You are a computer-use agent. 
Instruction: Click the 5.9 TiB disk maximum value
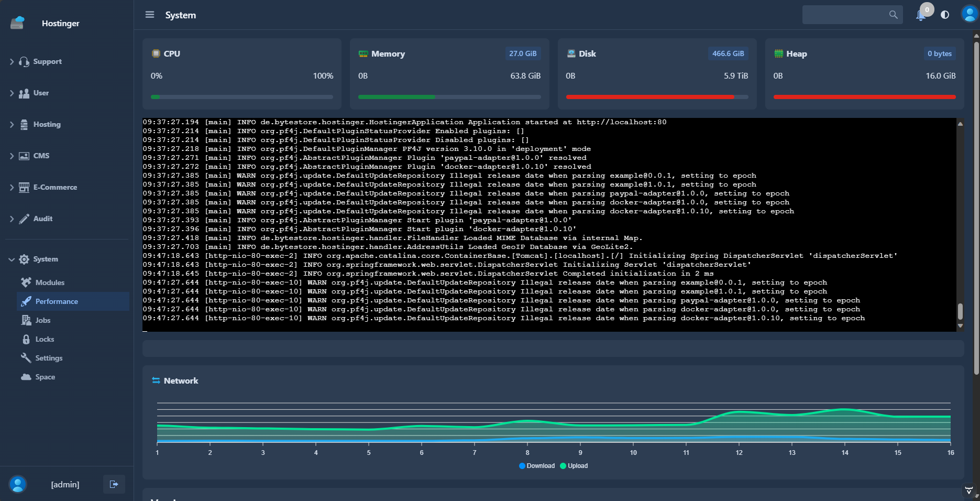736,76
